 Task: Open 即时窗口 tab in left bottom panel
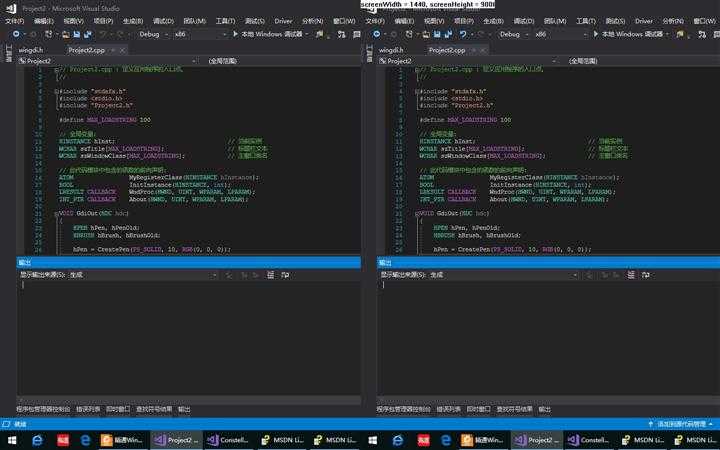118,409
